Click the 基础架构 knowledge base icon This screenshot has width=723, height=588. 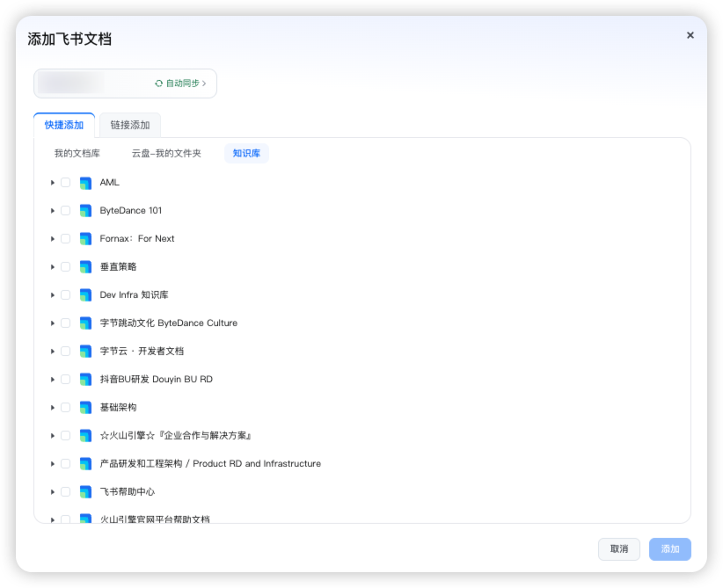pyautogui.click(x=85, y=408)
